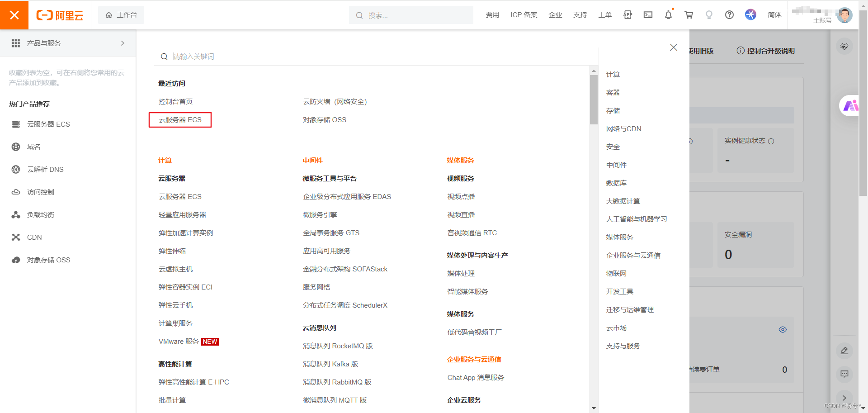
Task: Jump to 网络与CDN category
Action: click(623, 129)
